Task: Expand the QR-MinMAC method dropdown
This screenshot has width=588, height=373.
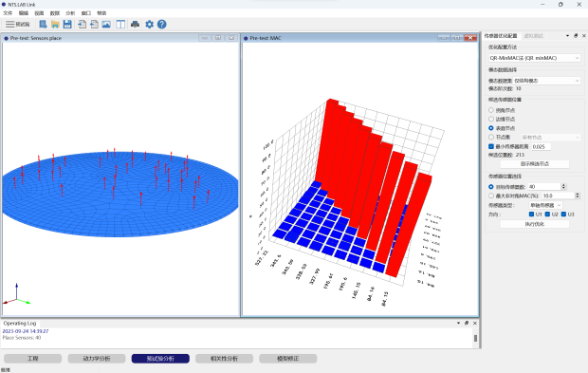Action: pyautogui.click(x=534, y=58)
